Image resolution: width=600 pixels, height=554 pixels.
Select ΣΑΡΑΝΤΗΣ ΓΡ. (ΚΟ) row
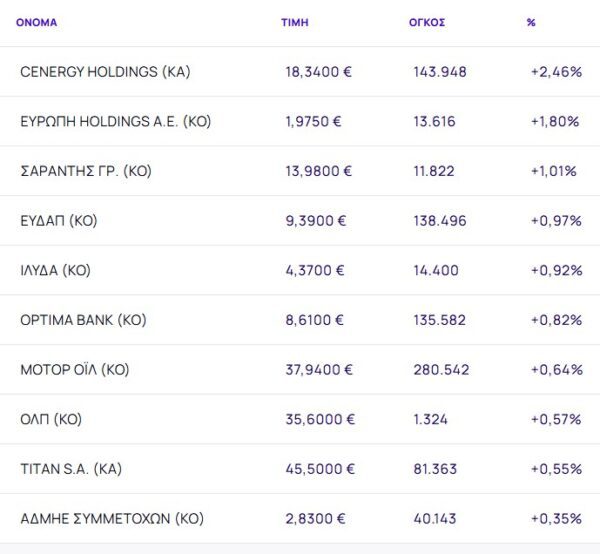click(x=85, y=171)
